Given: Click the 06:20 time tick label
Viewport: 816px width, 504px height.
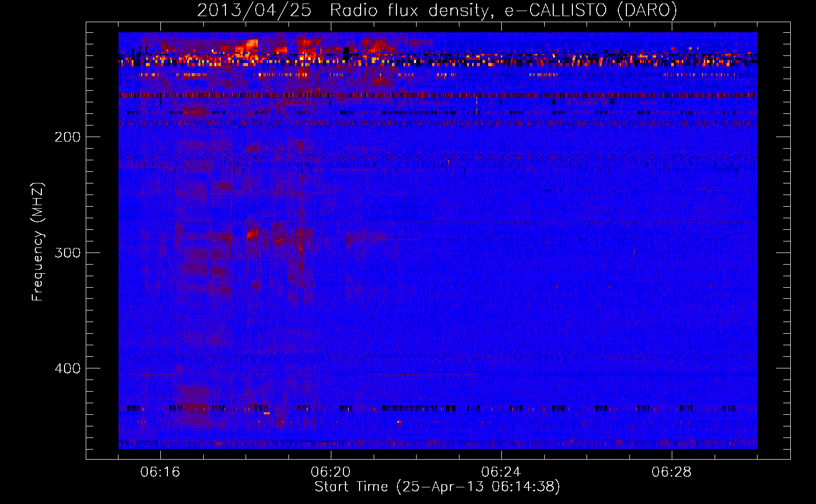Looking at the screenshot, I should tap(331, 472).
